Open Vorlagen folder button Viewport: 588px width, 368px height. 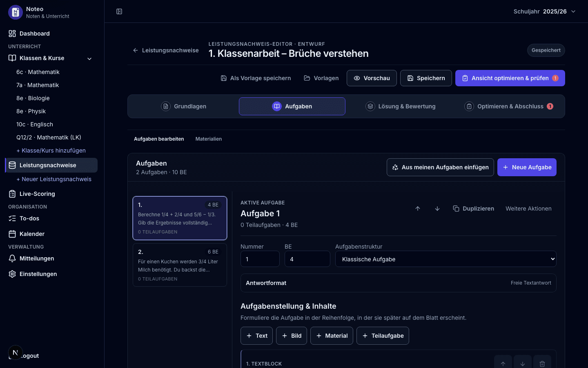coord(321,78)
